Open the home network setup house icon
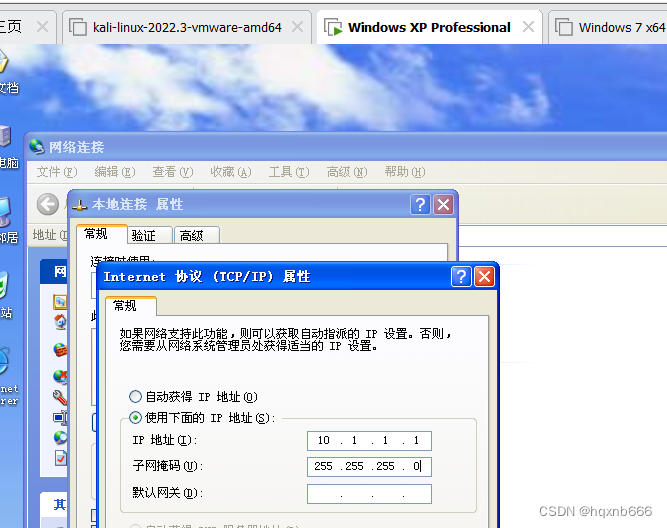667x528 pixels. 60,322
